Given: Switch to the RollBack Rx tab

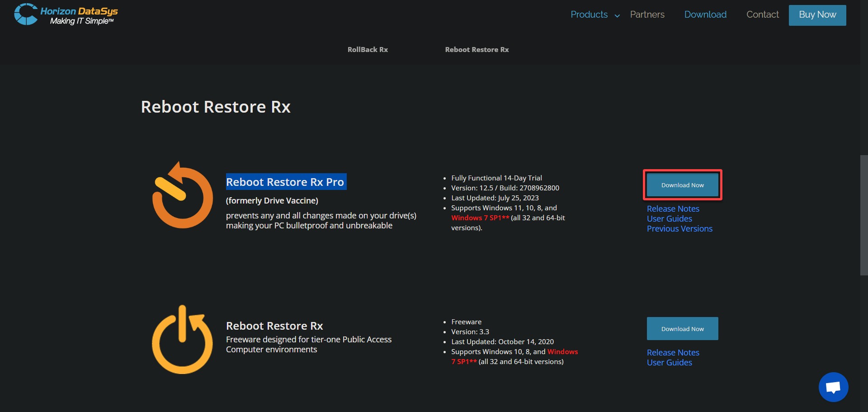Looking at the screenshot, I should tap(368, 50).
